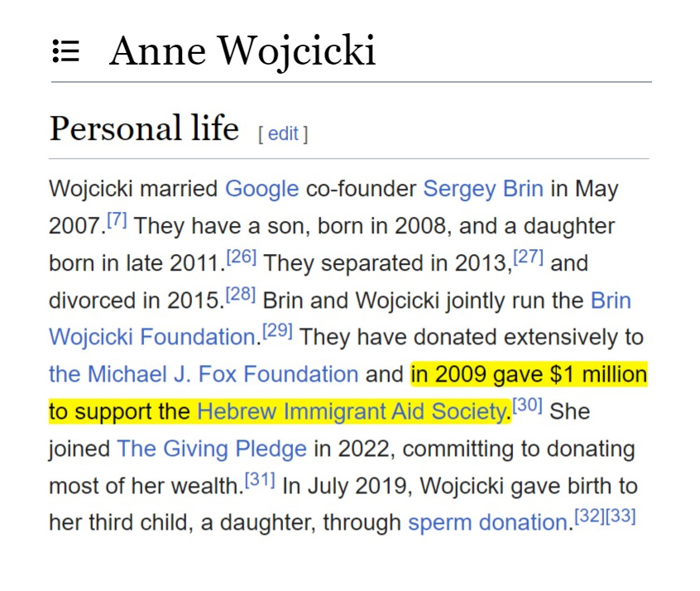
Task: Go to citation 29
Action: point(277,332)
